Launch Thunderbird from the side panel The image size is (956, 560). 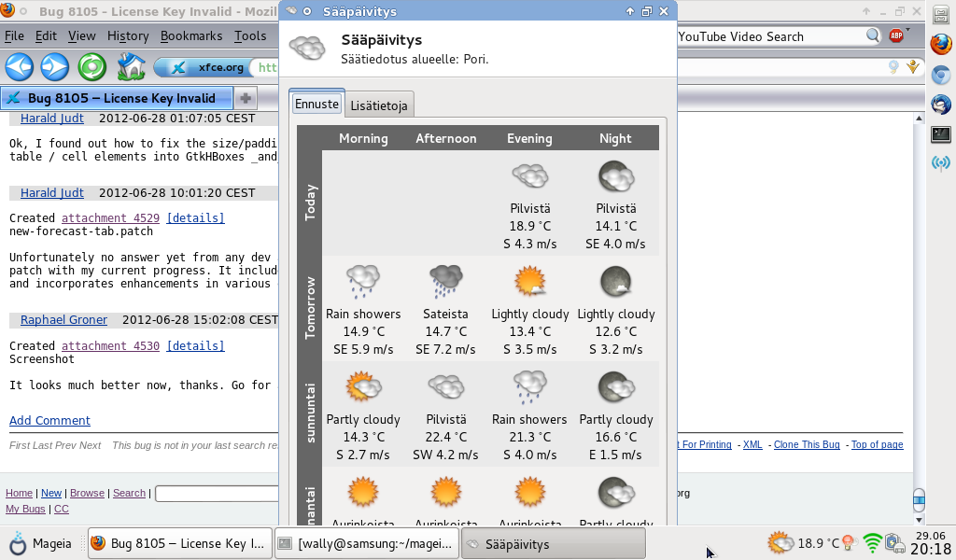coord(941,104)
